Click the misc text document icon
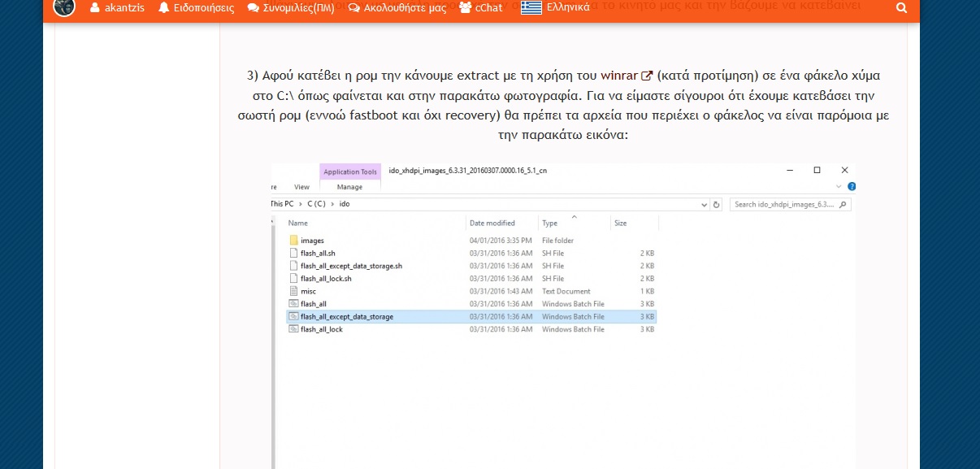This screenshot has width=980, height=469. (x=294, y=291)
